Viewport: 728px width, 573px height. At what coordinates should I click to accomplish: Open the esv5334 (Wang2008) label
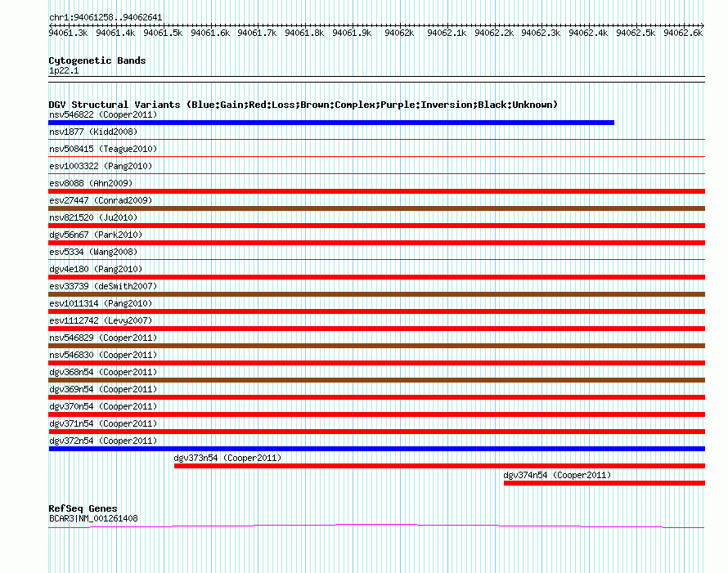point(93,252)
